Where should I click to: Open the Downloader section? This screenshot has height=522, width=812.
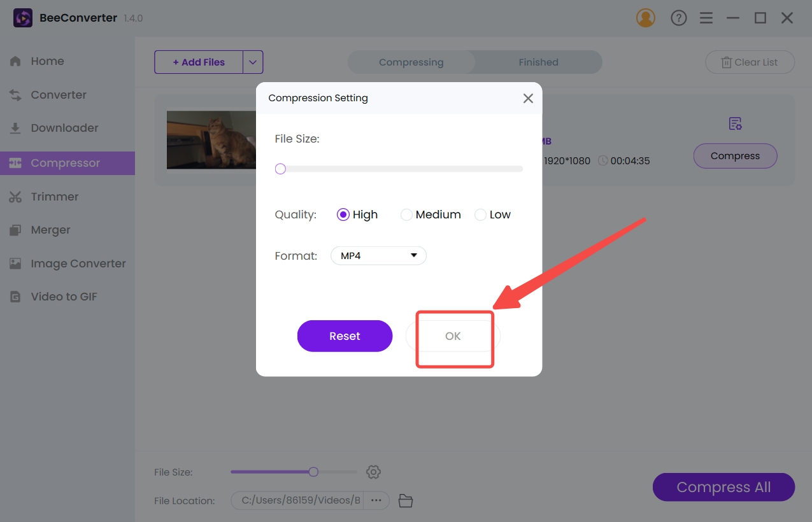click(x=64, y=128)
